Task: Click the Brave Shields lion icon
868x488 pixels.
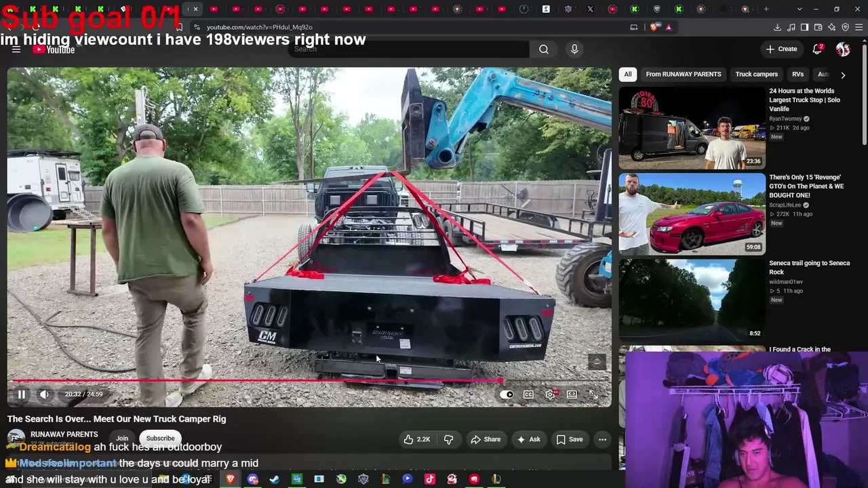Action: click(x=654, y=27)
